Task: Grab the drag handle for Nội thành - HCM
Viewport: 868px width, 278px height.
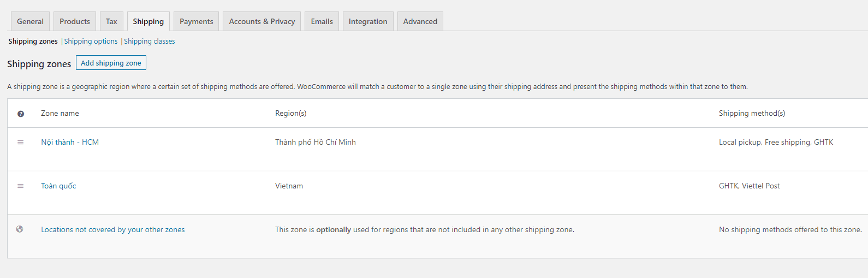Action: point(21,142)
